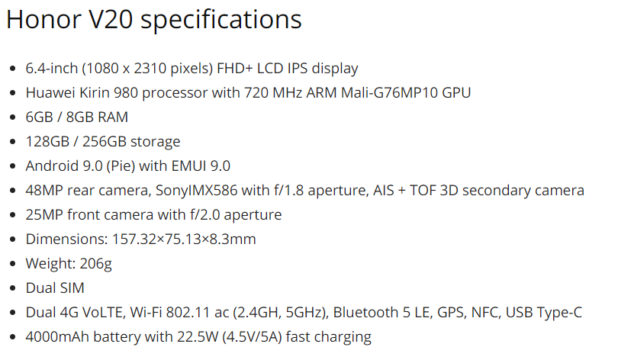Click the 6GB / 8GB RAM item

pos(77,117)
